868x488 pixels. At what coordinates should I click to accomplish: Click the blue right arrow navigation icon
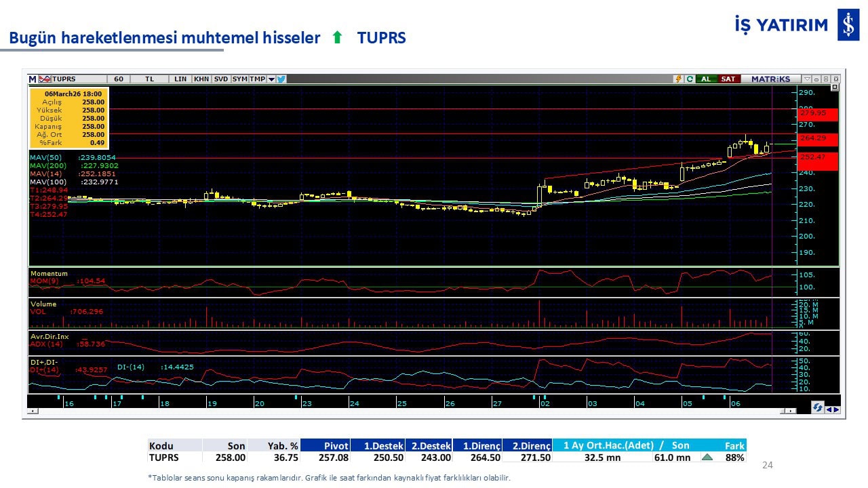point(835,409)
